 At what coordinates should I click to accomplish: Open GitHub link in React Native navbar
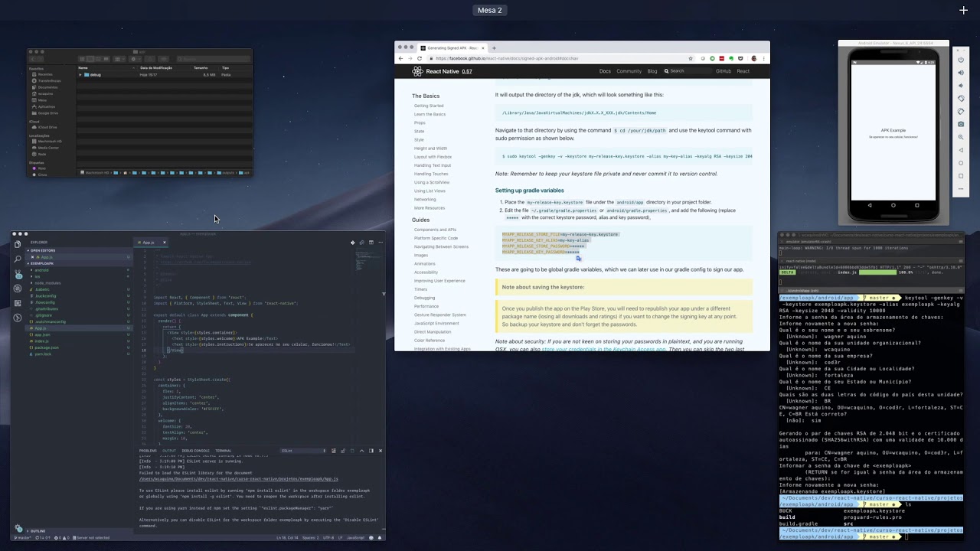(724, 71)
